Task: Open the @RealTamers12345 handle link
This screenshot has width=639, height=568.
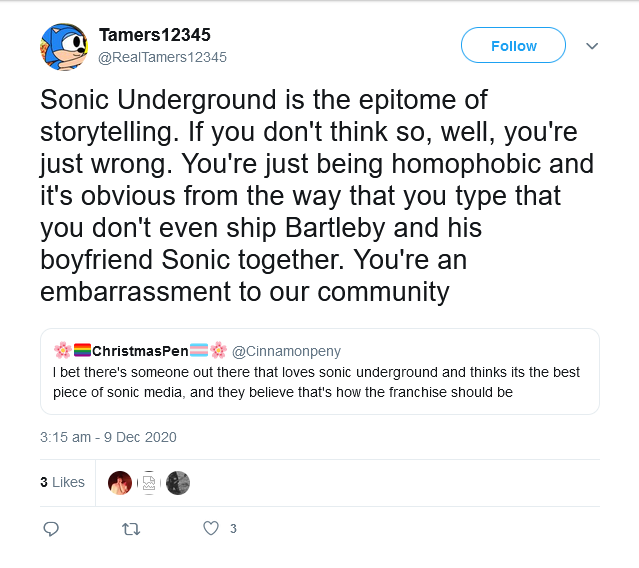Action: 162,57
